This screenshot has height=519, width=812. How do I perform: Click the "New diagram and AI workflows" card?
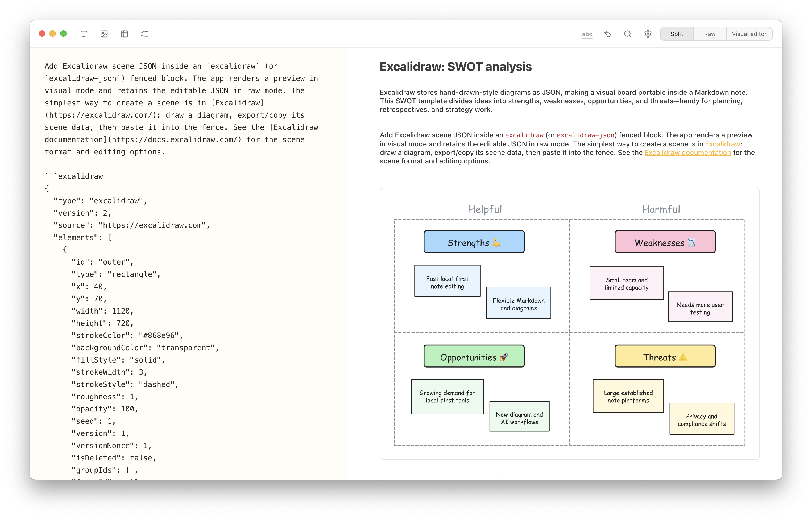pyautogui.click(x=519, y=417)
